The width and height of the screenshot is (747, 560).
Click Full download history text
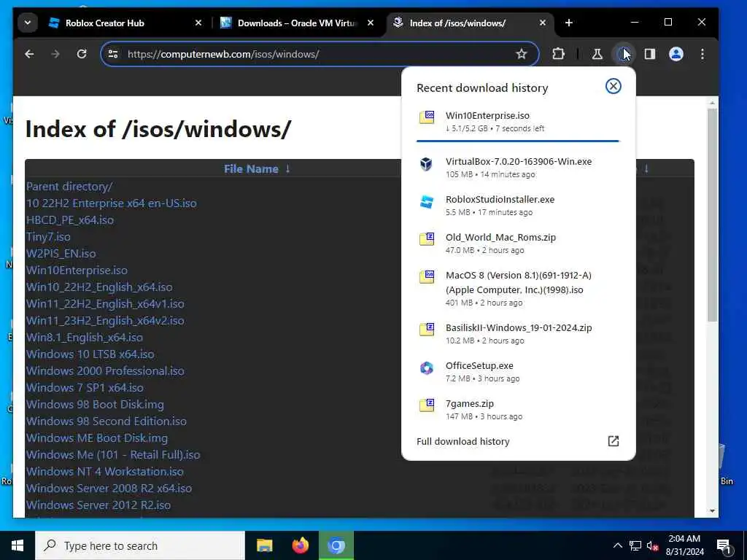463,441
